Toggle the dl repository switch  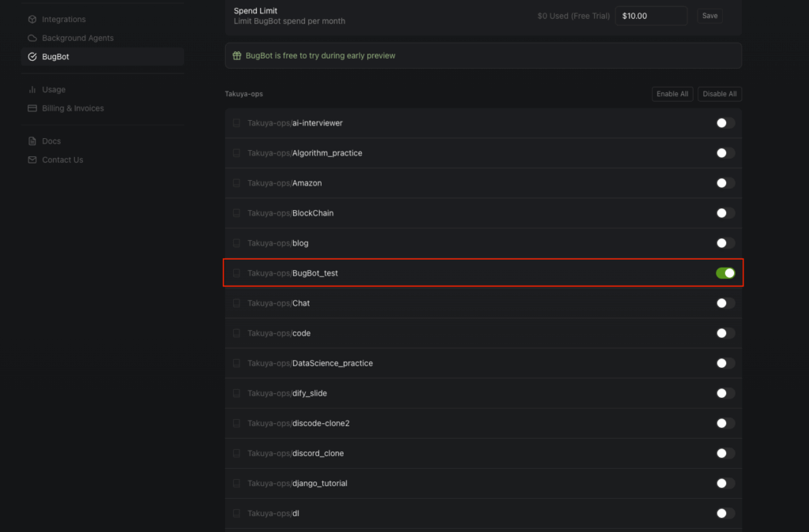pyautogui.click(x=725, y=513)
